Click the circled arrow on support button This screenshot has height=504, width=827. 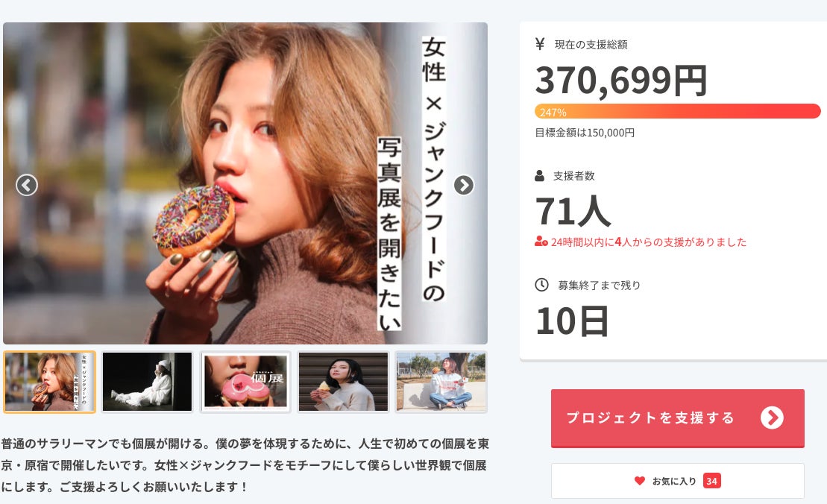772,418
